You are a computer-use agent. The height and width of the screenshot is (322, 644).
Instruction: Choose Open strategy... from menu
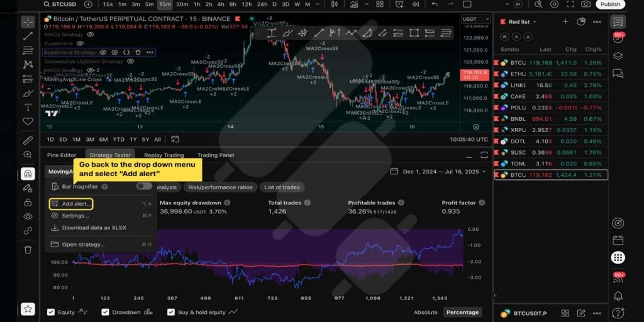[101, 245]
